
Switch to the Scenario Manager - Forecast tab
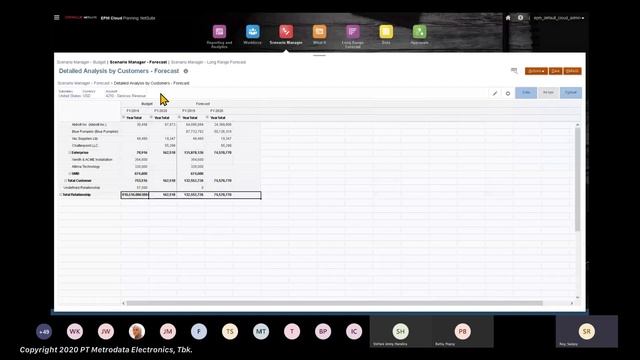click(x=138, y=62)
